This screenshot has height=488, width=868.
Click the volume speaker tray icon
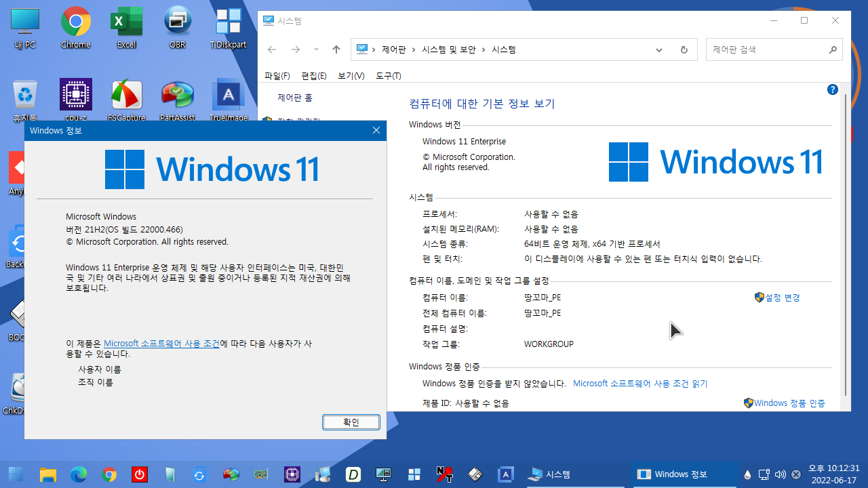coord(780,474)
